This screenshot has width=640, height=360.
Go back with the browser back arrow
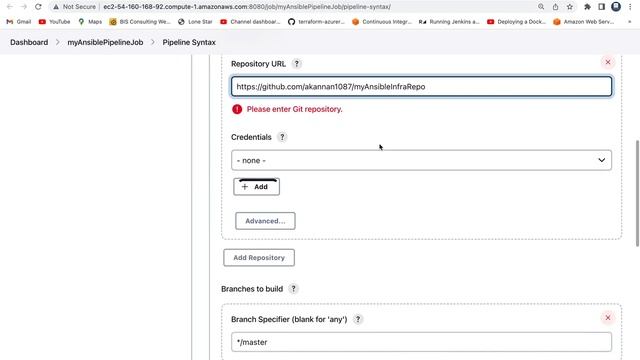coord(10,7)
